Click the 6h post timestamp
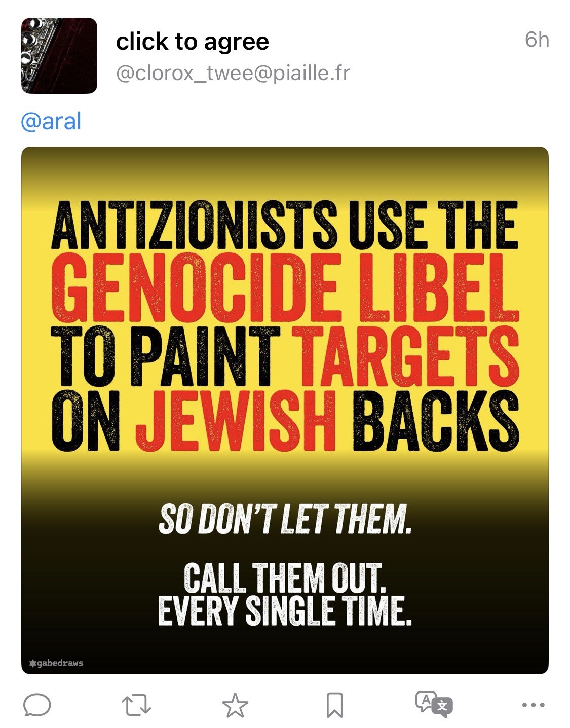570x728 pixels. pos(537,40)
